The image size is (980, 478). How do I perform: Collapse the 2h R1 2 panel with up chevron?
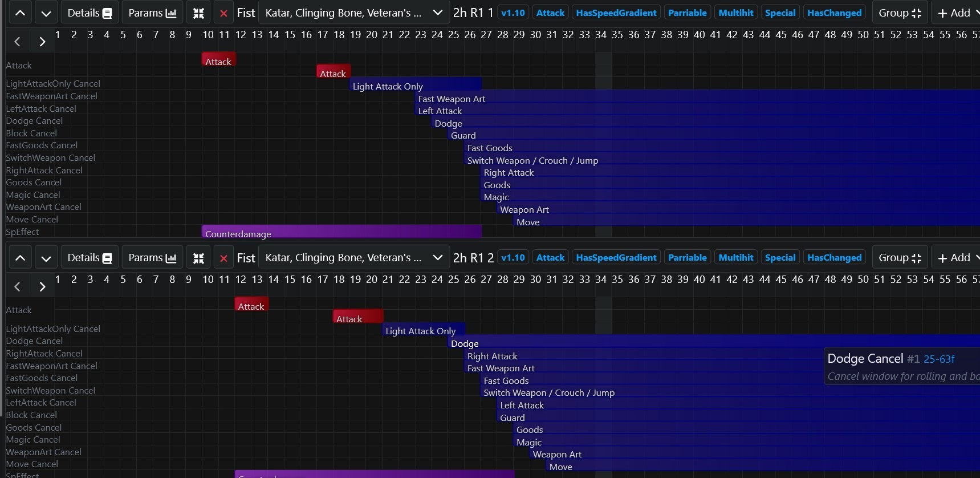point(20,257)
